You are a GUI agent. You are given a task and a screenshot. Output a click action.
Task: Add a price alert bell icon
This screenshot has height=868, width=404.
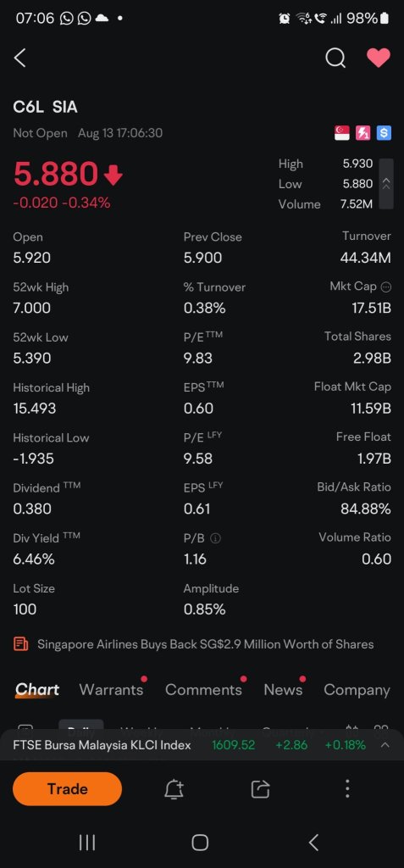coord(174,789)
